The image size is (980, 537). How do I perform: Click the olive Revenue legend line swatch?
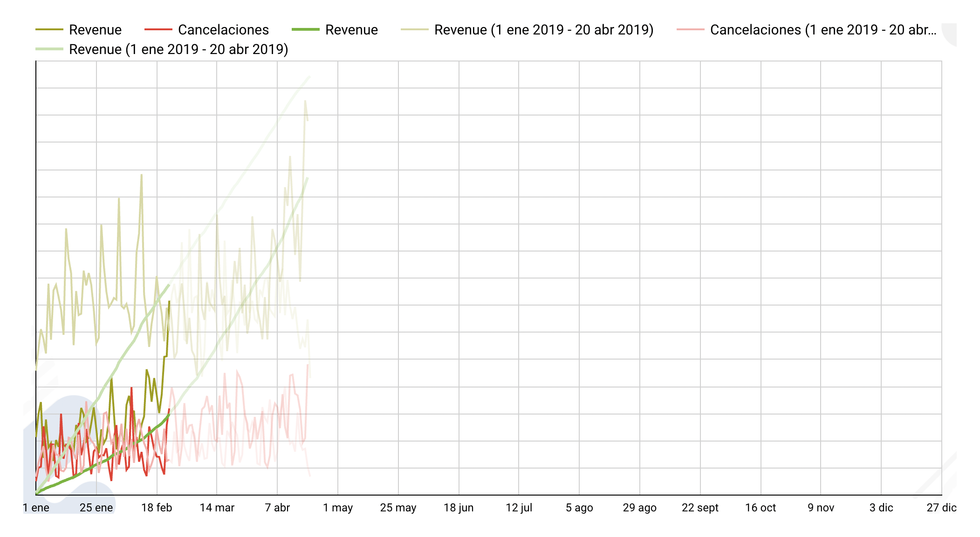(x=49, y=30)
